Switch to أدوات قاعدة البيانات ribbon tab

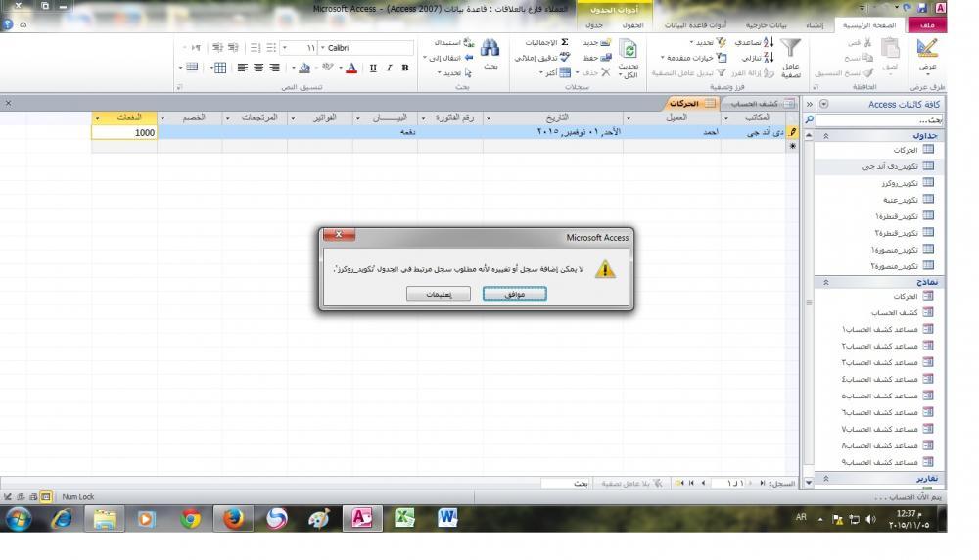(x=695, y=25)
